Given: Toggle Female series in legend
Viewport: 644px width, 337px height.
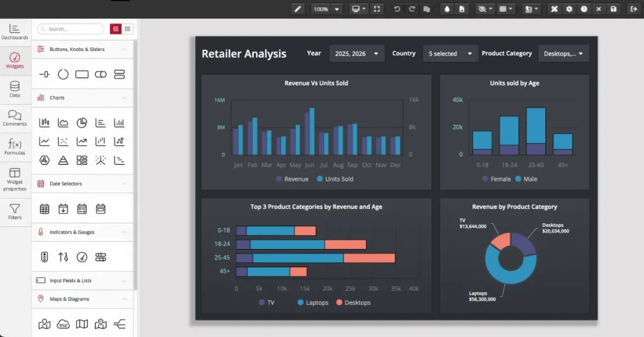Looking at the screenshot, I should (x=496, y=179).
